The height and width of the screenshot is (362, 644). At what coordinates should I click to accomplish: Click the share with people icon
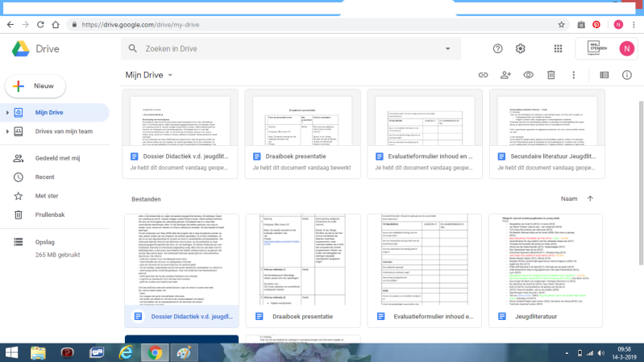click(x=506, y=75)
